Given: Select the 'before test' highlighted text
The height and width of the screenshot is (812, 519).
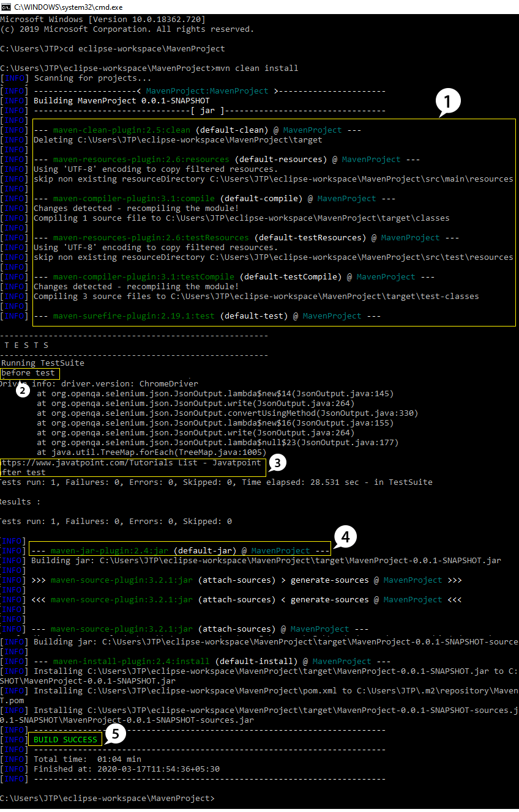Looking at the screenshot, I should pos(29,372).
